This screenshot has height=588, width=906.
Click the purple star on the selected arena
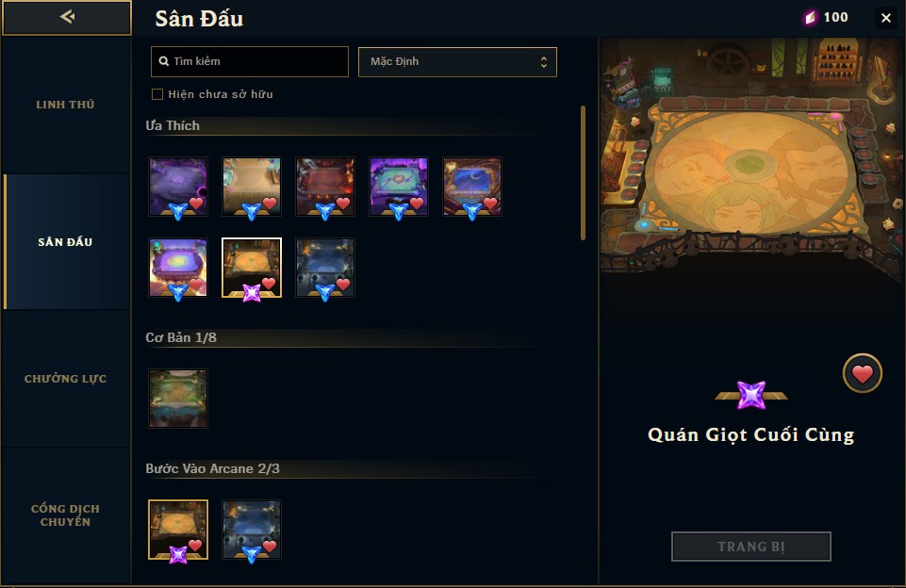coord(252,293)
